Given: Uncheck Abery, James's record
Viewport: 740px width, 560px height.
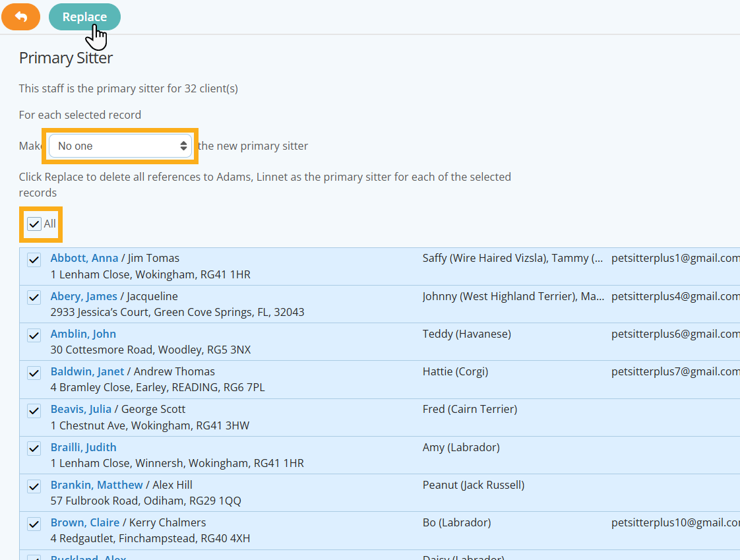Looking at the screenshot, I should 34,297.
